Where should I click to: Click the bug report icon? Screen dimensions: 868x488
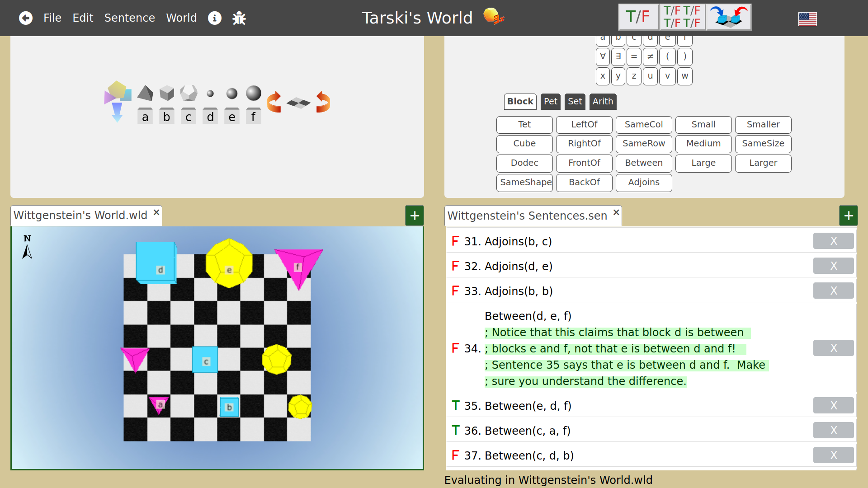(239, 18)
